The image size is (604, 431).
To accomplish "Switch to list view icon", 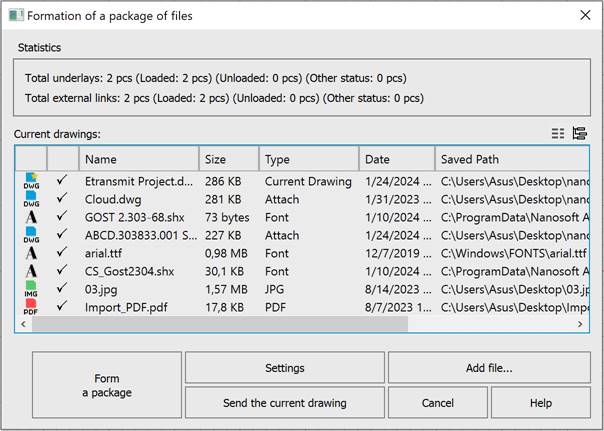I will pos(558,133).
